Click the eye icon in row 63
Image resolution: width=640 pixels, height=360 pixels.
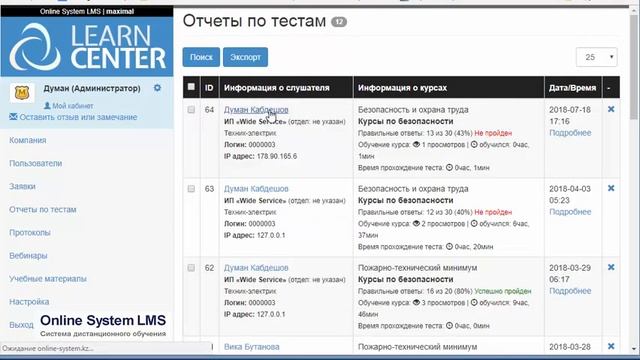pyautogui.click(x=416, y=224)
